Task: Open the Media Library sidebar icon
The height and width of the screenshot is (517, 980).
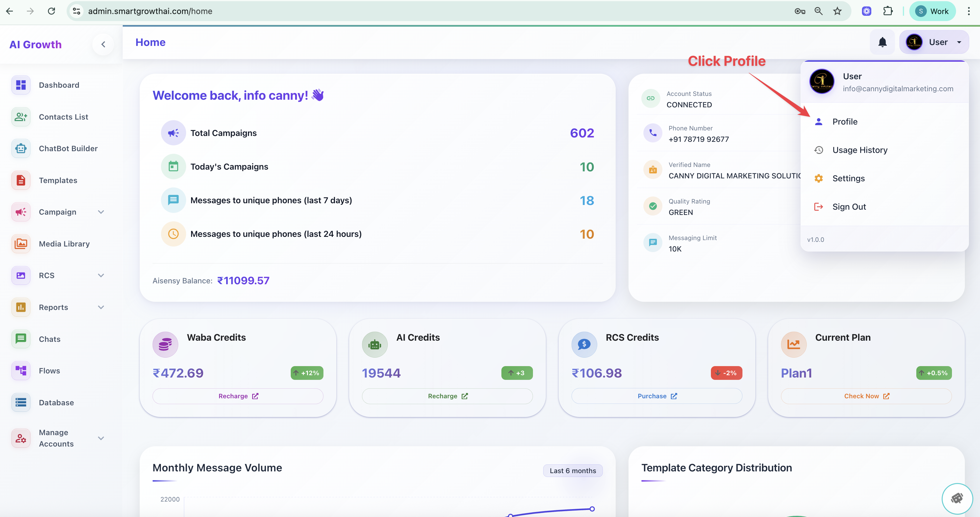Action: click(21, 244)
